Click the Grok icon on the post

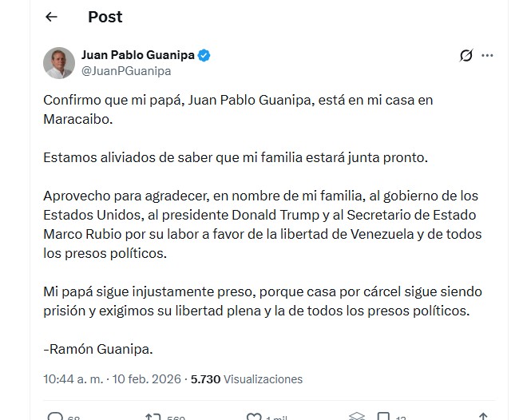point(467,56)
